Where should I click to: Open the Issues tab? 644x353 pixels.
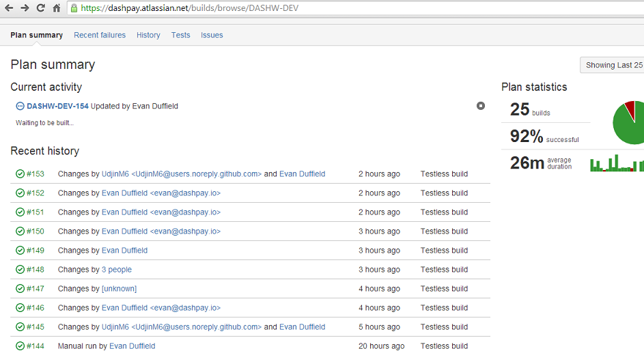(212, 36)
